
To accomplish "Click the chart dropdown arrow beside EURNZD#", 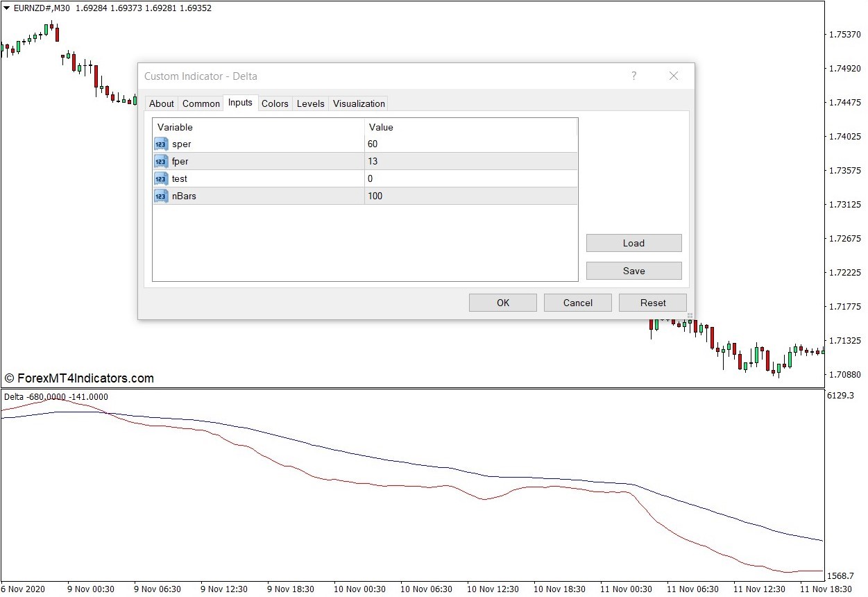I will tap(6, 8).
